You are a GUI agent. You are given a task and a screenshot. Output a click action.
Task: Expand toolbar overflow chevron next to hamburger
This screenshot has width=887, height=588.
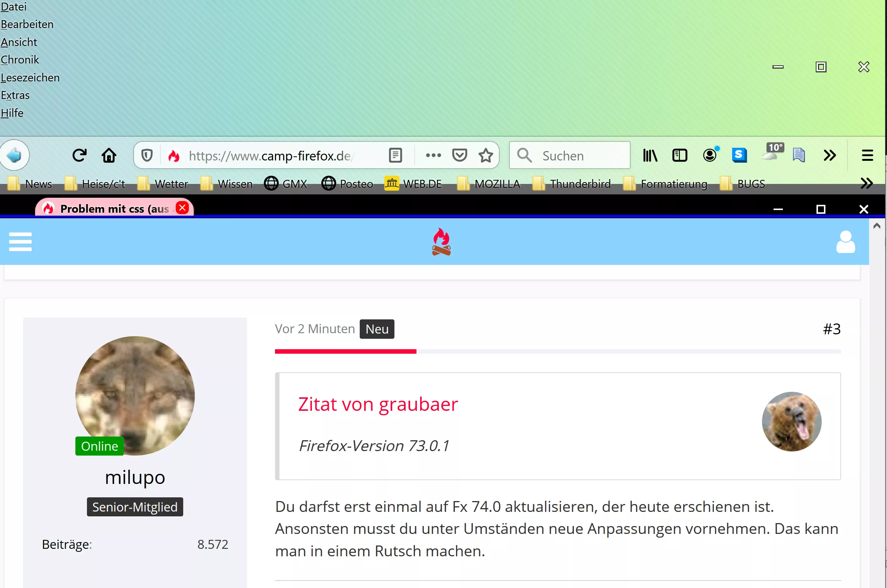830,155
